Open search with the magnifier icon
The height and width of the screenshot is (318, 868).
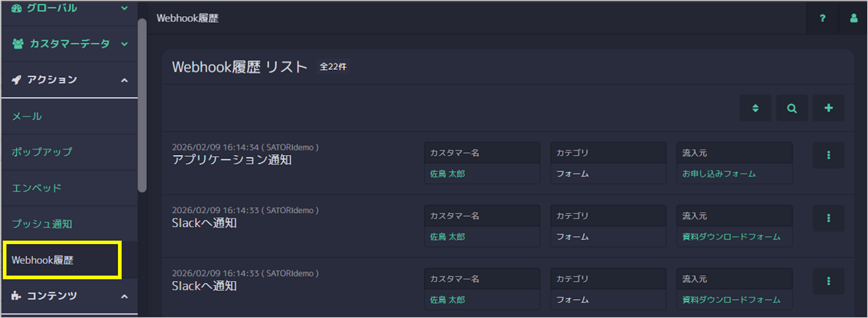[x=792, y=108]
